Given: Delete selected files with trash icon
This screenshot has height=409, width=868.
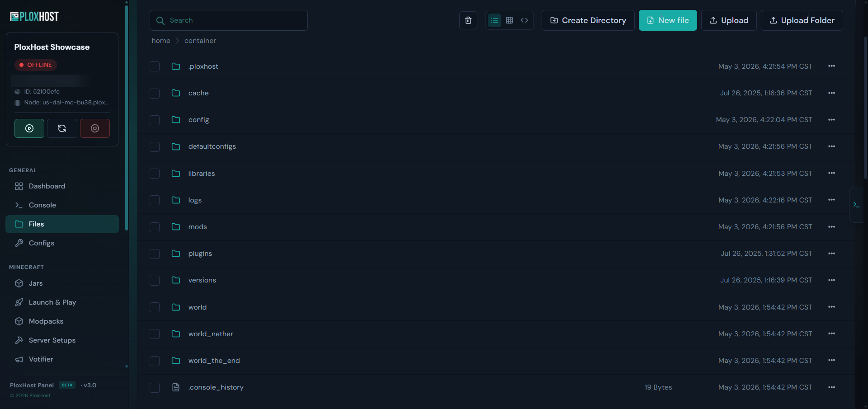Looking at the screenshot, I should pyautogui.click(x=468, y=20).
